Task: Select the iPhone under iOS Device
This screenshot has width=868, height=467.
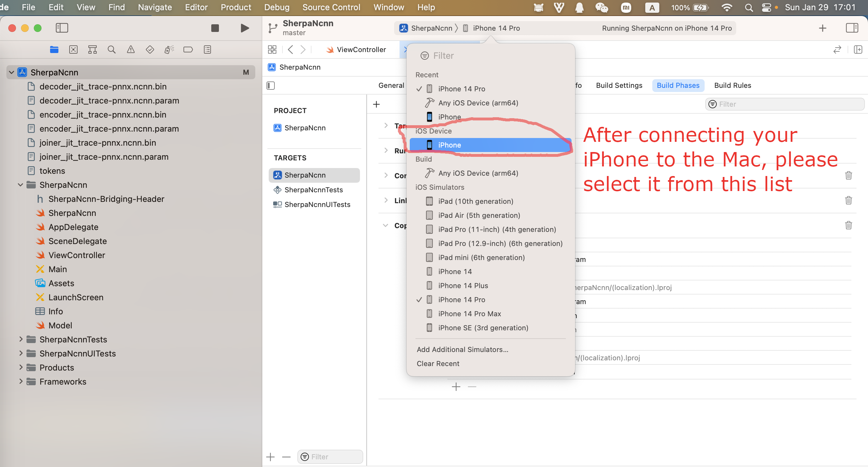Action: 490,145
